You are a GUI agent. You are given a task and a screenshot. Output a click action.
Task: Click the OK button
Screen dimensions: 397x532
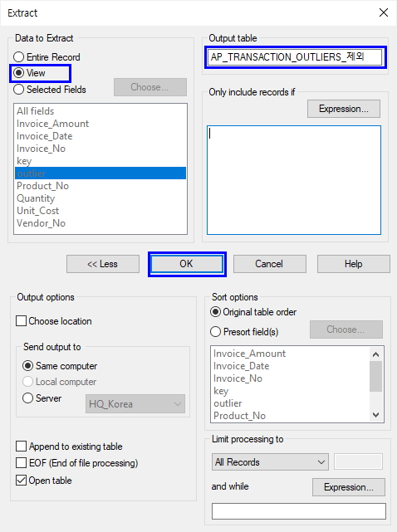pos(187,264)
